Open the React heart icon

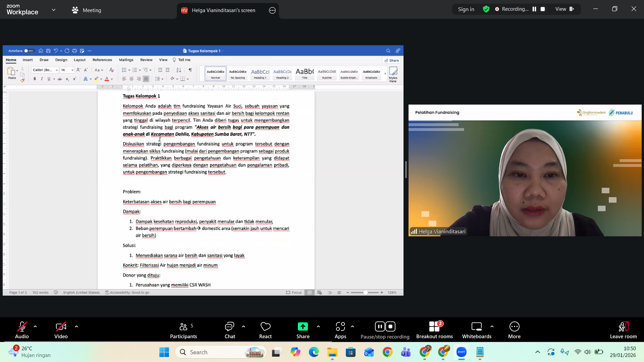(265, 330)
